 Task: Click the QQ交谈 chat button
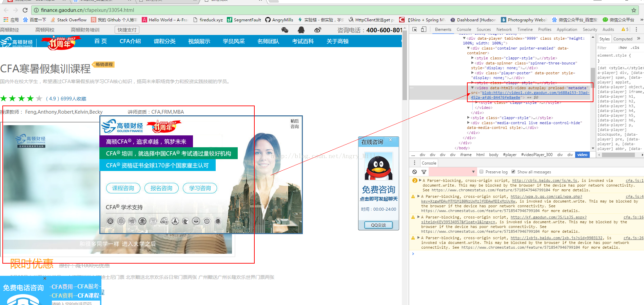click(378, 225)
